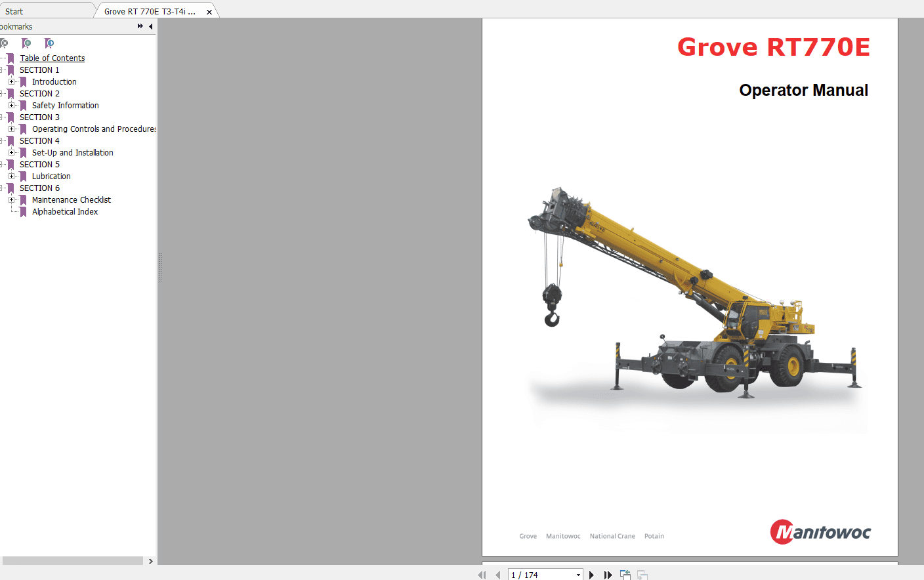This screenshot has width=924, height=580.
Task: Select the SECTION 4 bookmark
Action: 40,140
